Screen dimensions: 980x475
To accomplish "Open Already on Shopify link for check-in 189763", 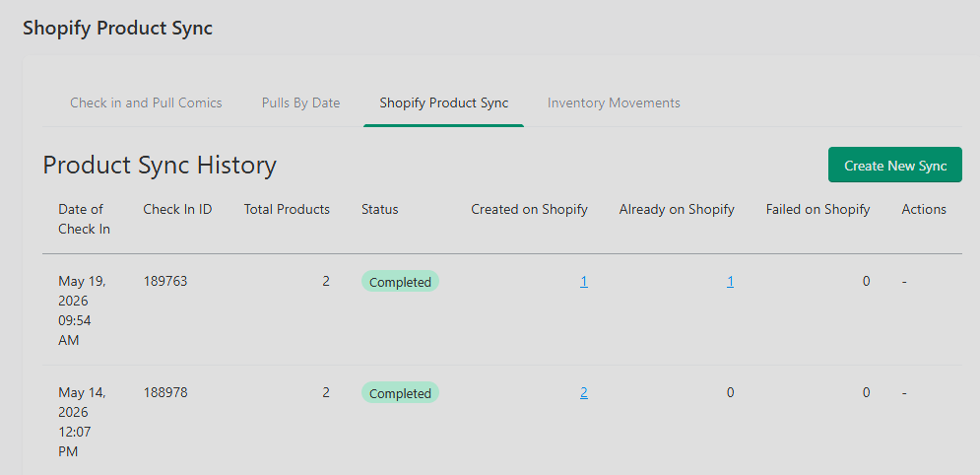I will pos(730,282).
